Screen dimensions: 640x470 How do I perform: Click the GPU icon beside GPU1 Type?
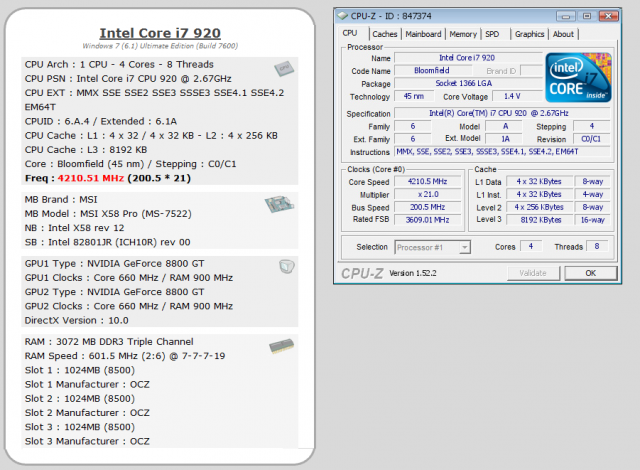[x=287, y=266]
